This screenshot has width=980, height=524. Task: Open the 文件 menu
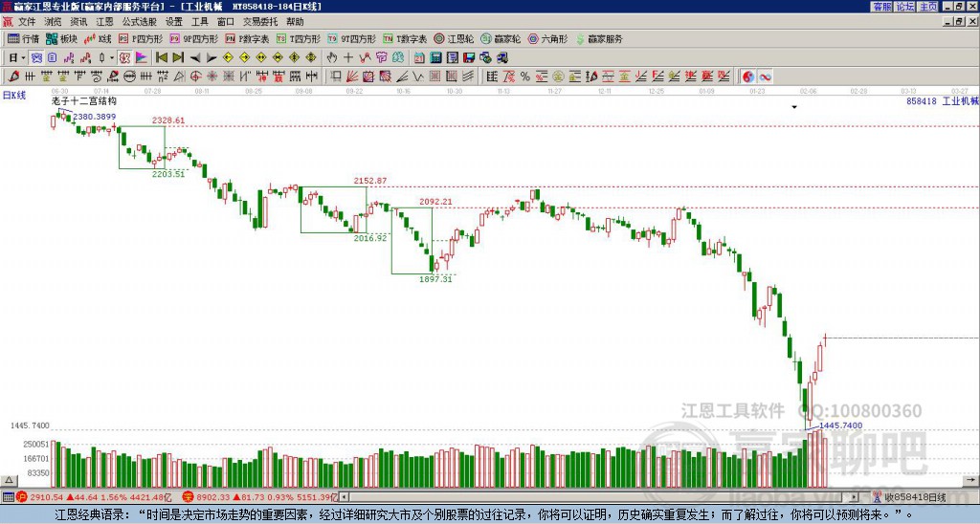(x=26, y=22)
